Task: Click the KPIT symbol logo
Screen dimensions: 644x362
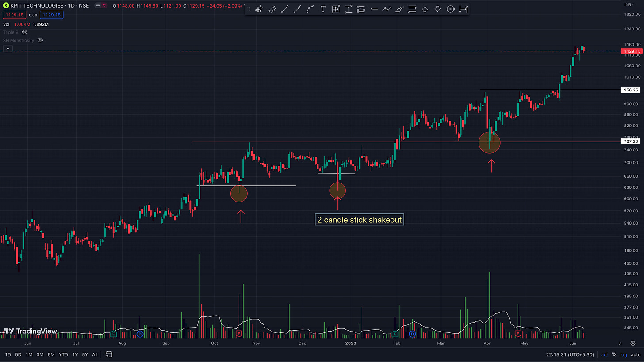Action: click(x=6, y=5)
